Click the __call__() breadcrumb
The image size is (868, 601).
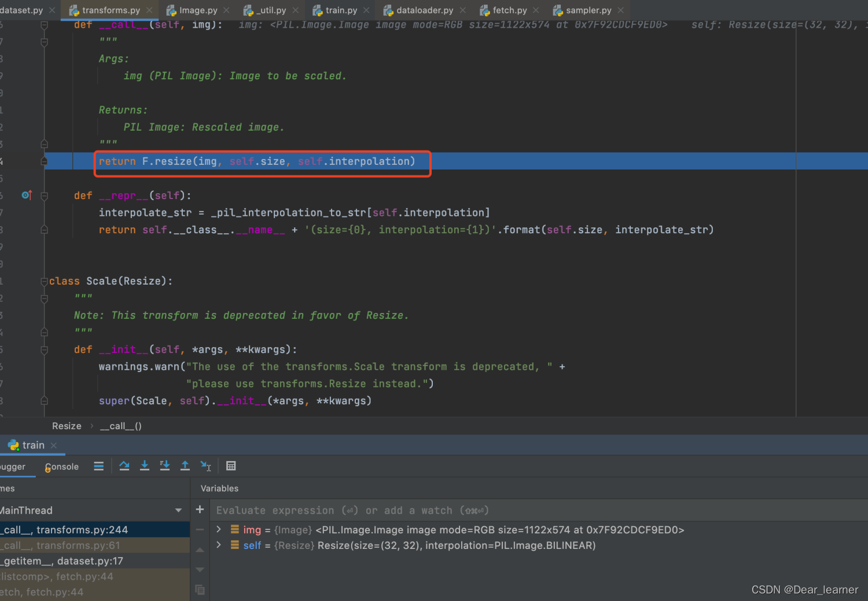120,426
